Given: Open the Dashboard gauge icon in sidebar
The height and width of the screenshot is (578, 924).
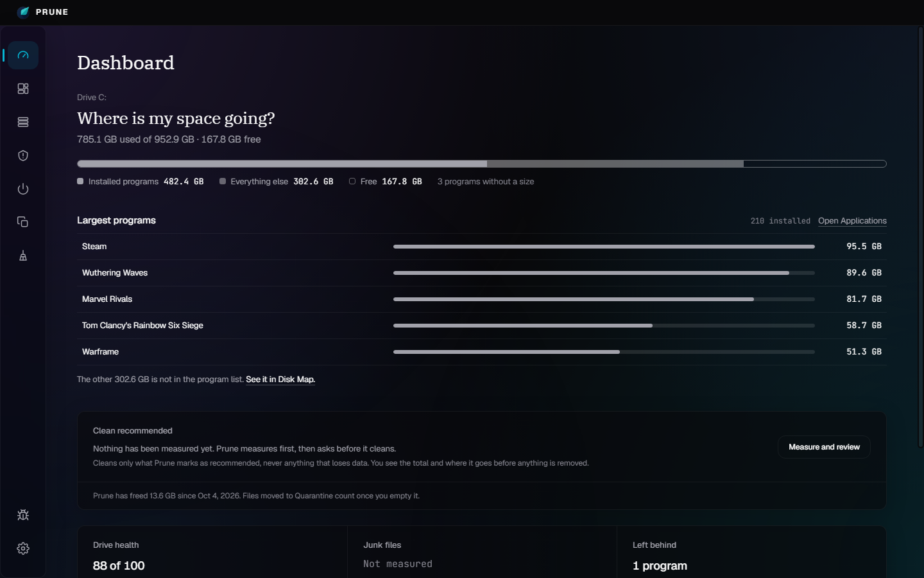Looking at the screenshot, I should click(x=23, y=55).
